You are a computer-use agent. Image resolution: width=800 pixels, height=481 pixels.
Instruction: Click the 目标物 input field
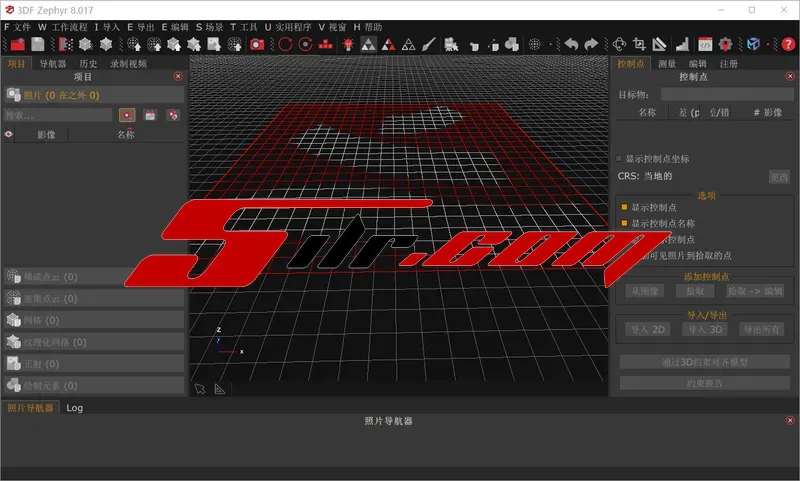tap(727, 94)
